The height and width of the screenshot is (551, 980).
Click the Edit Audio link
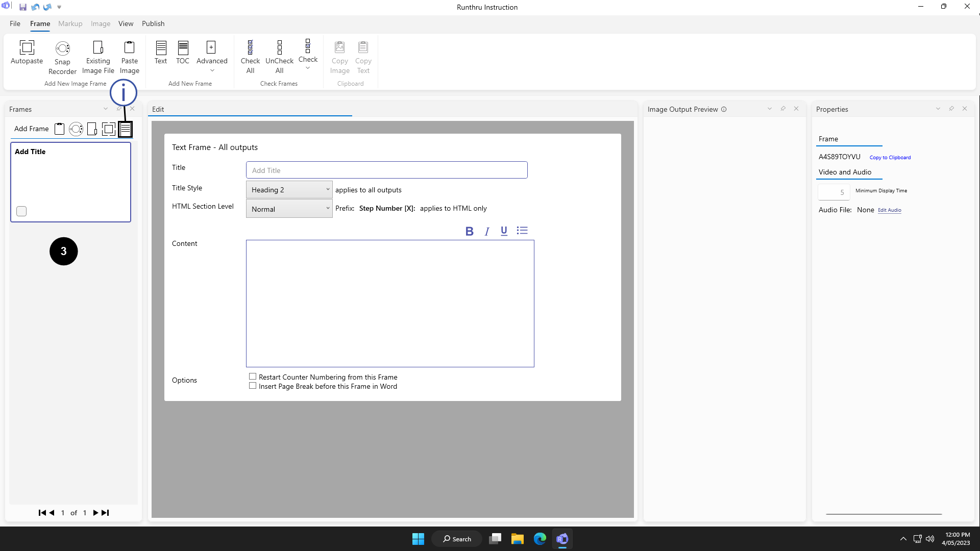click(x=889, y=210)
